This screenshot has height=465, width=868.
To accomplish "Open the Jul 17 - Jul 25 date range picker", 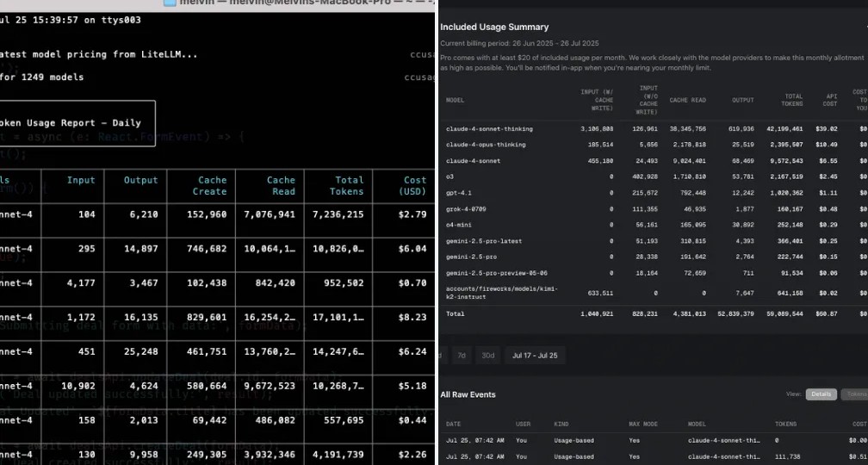I will (534, 355).
